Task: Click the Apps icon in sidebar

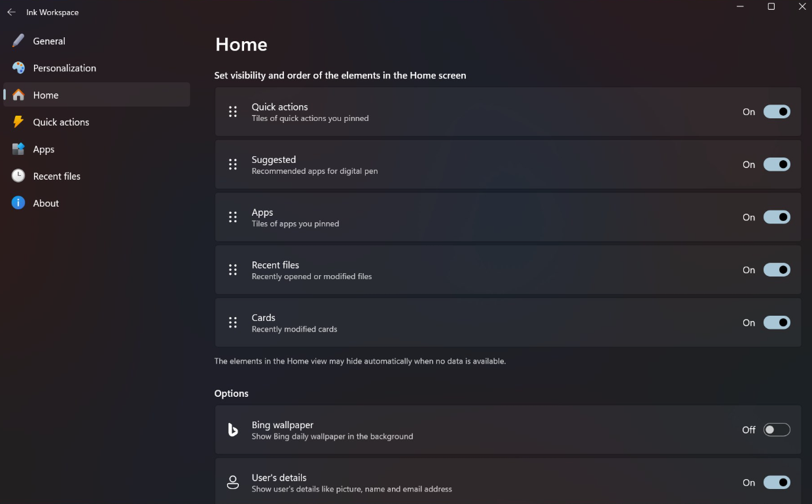Action: (18, 149)
